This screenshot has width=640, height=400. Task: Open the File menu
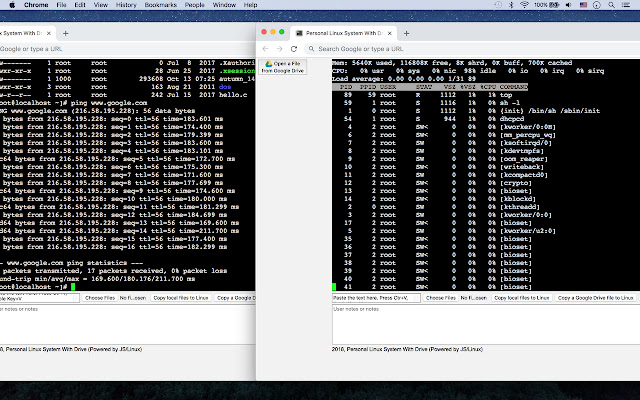click(61, 5)
